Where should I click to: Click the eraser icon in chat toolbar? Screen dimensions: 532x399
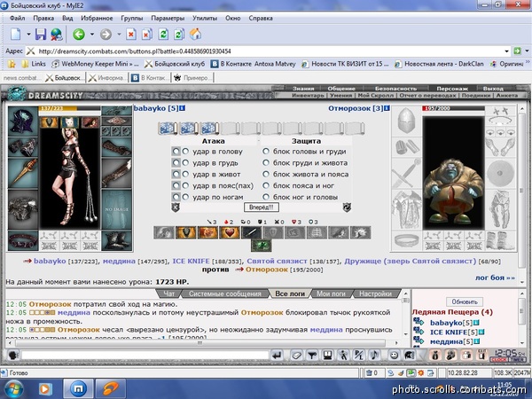click(296, 356)
